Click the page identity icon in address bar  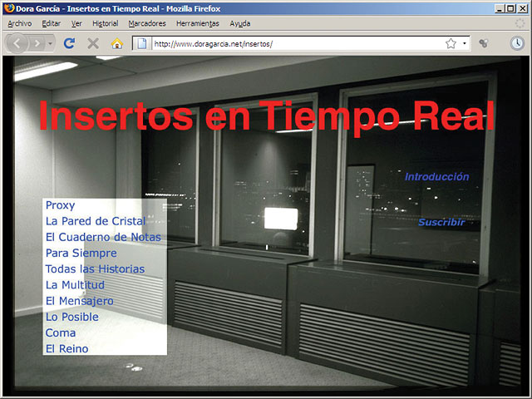click(142, 43)
